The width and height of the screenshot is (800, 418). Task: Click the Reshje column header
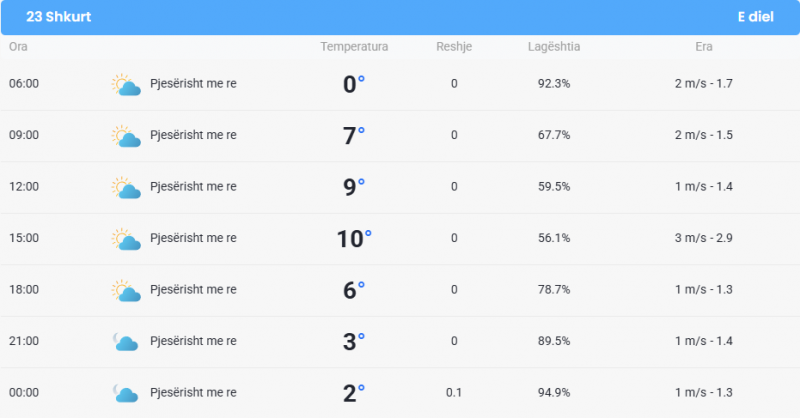coord(454,46)
